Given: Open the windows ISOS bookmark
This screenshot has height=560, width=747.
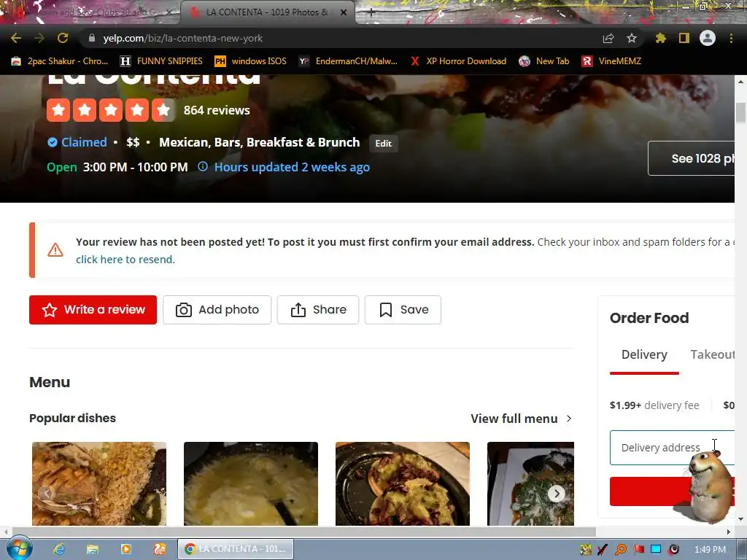Looking at the screenshot, I should pos(251,61).
